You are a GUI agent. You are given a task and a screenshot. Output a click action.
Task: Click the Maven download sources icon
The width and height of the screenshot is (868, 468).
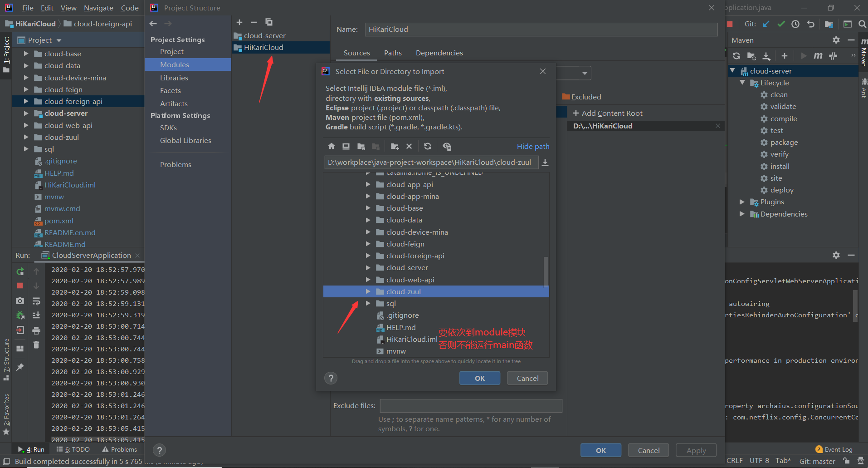tap(766, 56)
